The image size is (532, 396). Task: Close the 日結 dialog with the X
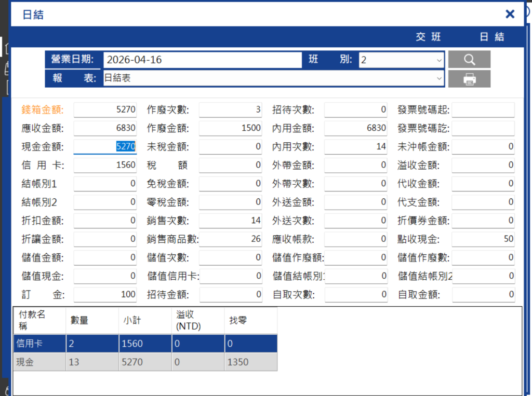510,14
